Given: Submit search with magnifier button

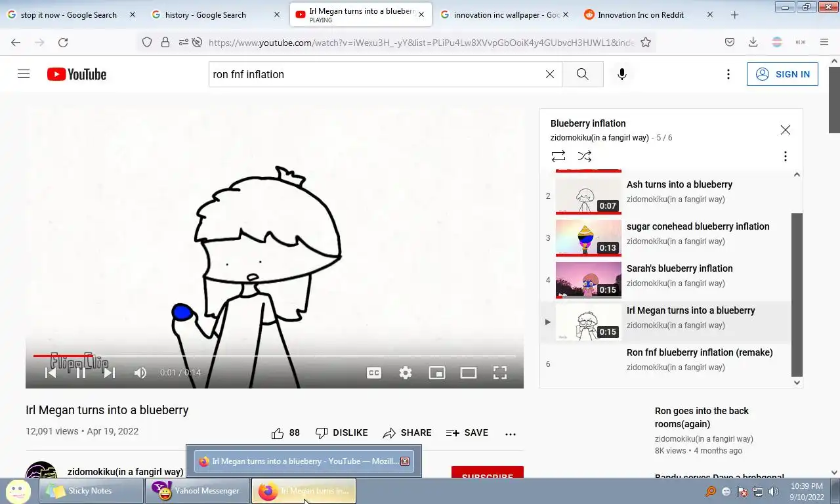Looking at the screenshot, I should tap(583, 74).
